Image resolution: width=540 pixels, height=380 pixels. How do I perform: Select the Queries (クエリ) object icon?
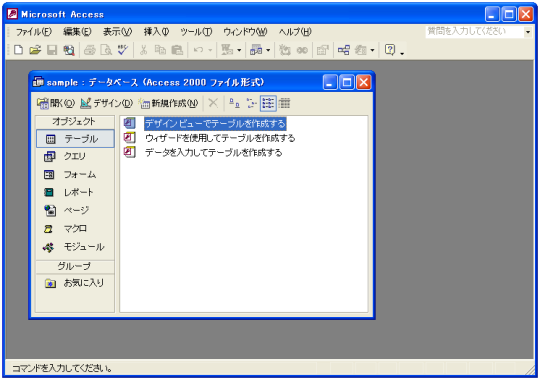pos(50,156)
